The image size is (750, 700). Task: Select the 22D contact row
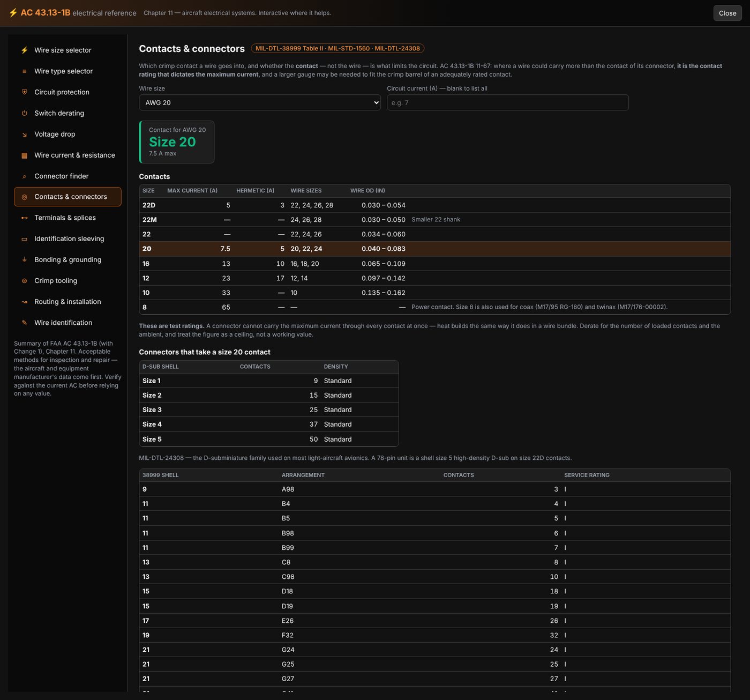434,205
